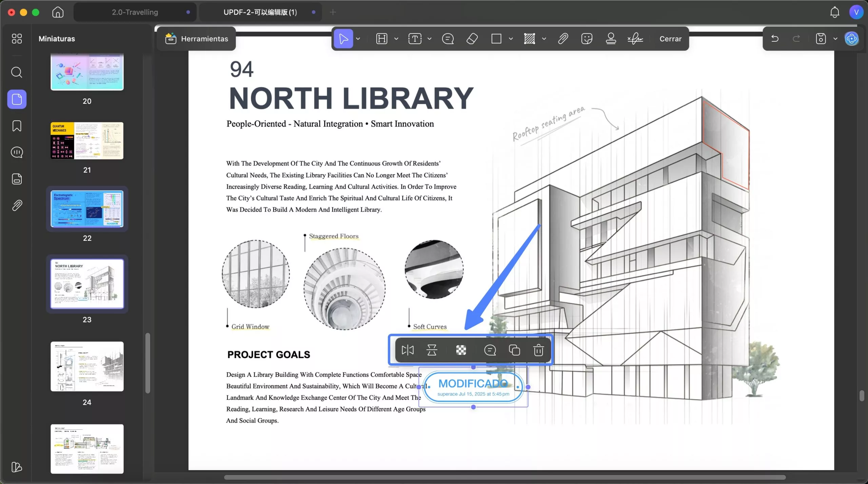The height and width of the screenshot is (484, 868).
Task: Select the MODIFICADO stamp annotation
Action: point(473,387)
